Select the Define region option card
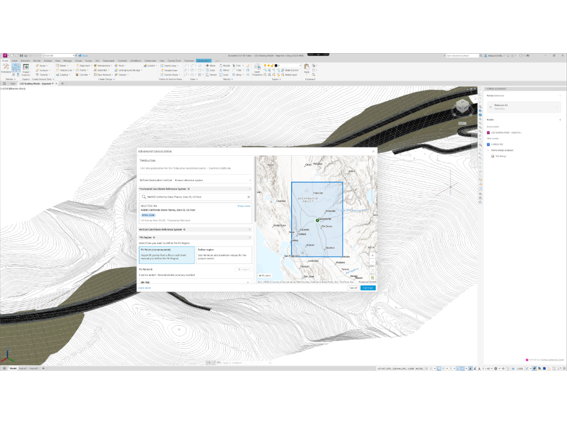567x425 pixels. click(224, 255)
